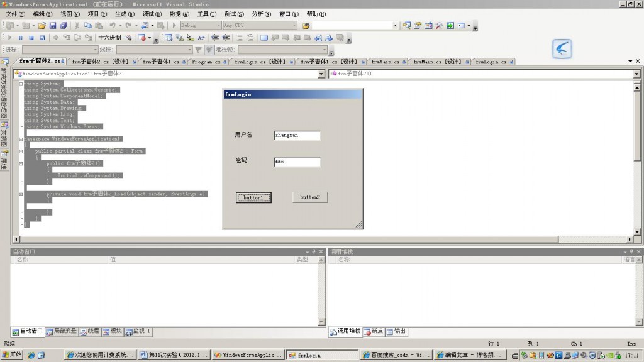
Task: Save the current file using the floppy icon
Action: tap(53, 25)
